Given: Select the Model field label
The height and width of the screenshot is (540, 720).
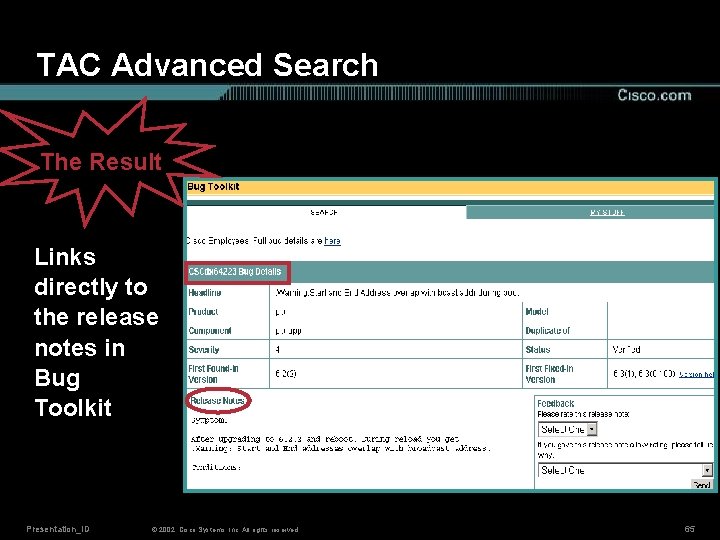Looking at the screenshot, I should (x=537, y=311).
